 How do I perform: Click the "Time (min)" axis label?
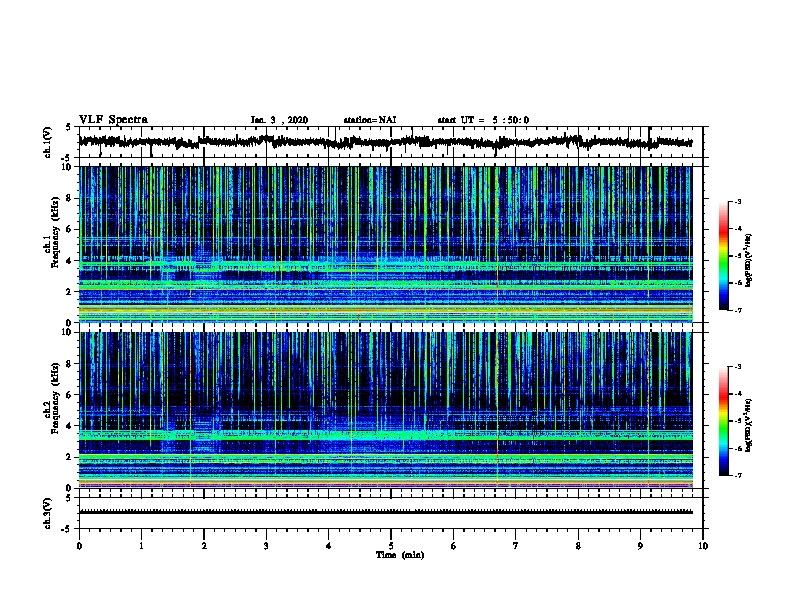400,555
